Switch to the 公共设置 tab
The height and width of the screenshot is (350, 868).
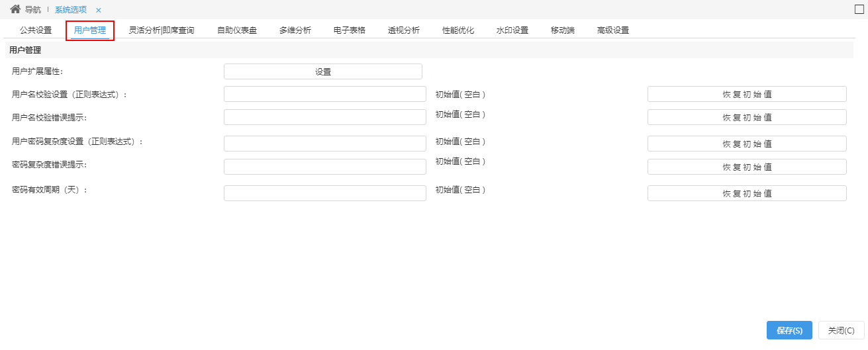(x=36, y=30)
